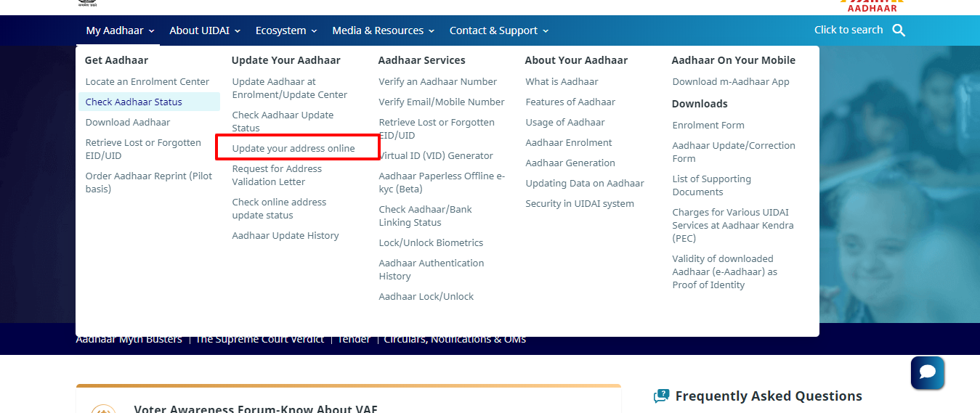This screenshot has width=980, height=413.
Task: Open Verify Email/Mobile Number
Action: tap(442, 102)
